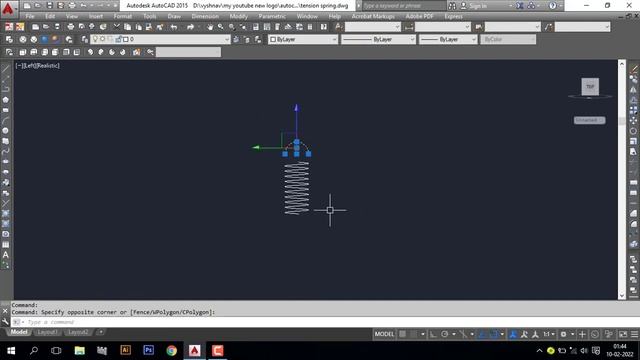The width and height of the screenshot is (640, 360).
Task: Toggle the grid display in status bar
Action: tap(402, 334)
